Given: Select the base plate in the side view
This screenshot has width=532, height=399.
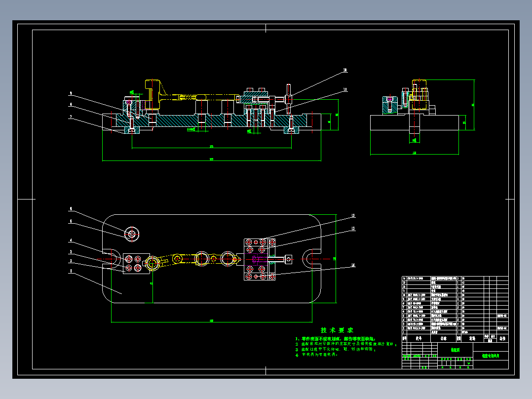Looking at the screenshot, I should click(x=414, y=122).
